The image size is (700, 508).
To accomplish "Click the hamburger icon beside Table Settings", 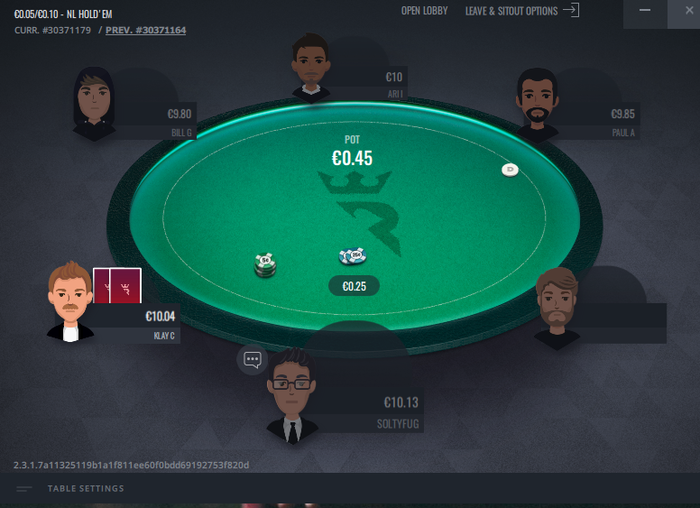I will pos(24,489).
